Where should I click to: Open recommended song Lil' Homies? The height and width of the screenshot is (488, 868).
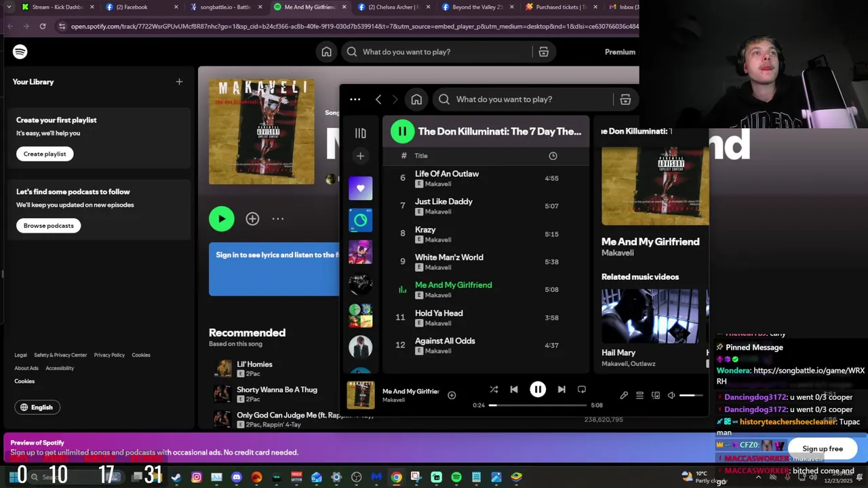pos(254,364)
